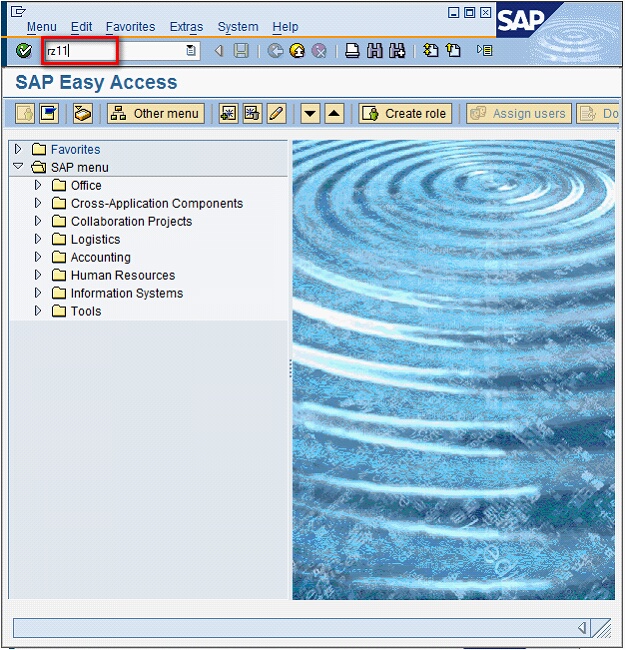Collapse the SAP menu tree node

click(18, 167)
